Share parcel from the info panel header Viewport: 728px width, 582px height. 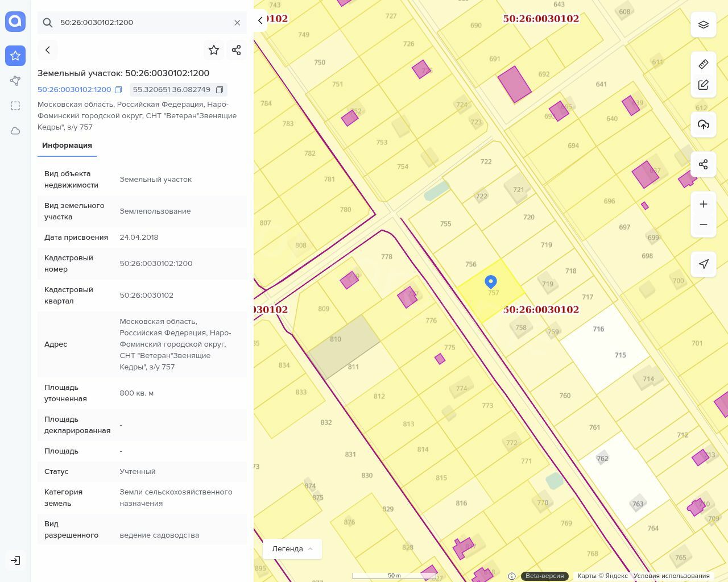pyautogui.click(x=237, y=50)
